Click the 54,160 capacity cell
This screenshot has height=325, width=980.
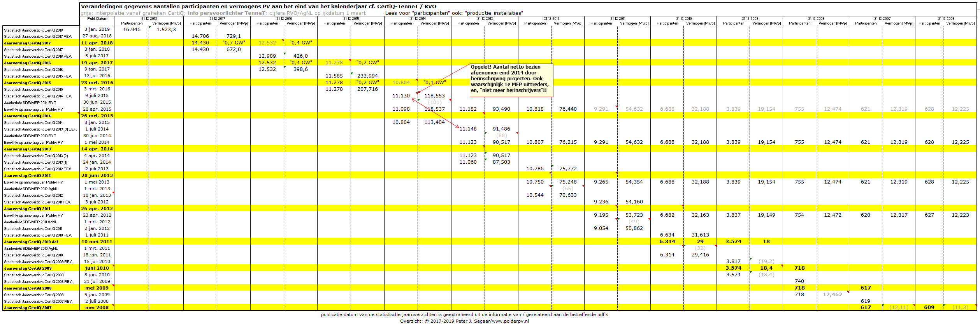click(634, 202)
